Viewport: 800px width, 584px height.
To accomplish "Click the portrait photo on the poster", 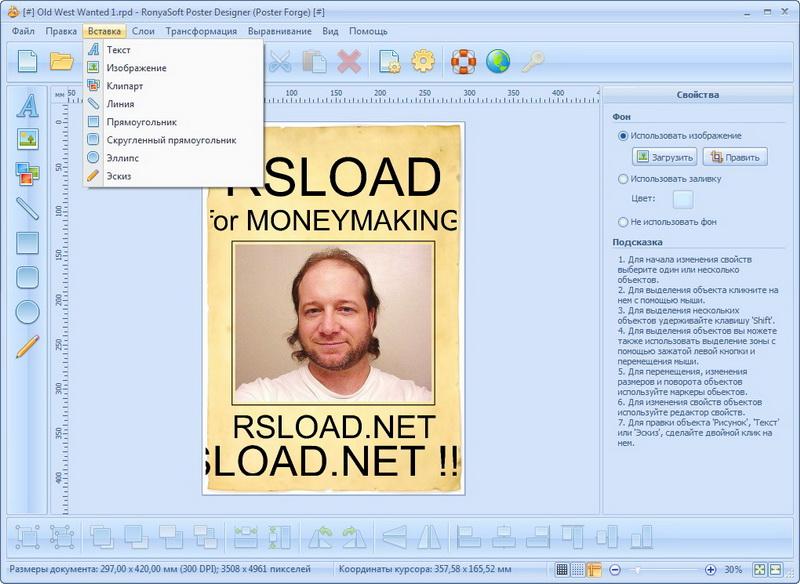I will click(x=333, y=323).
